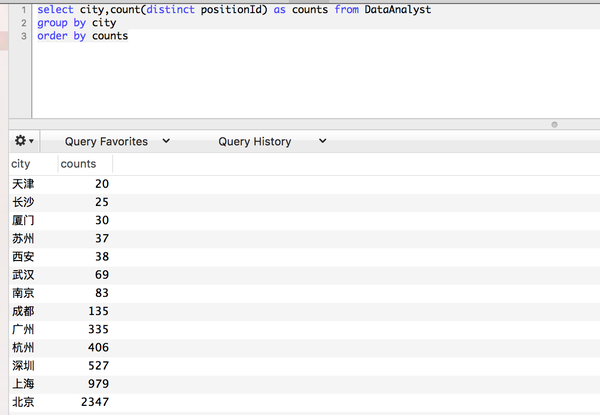Expand the Query Favorites dropdown
The image size is (600, 415).
click(117, 142)
